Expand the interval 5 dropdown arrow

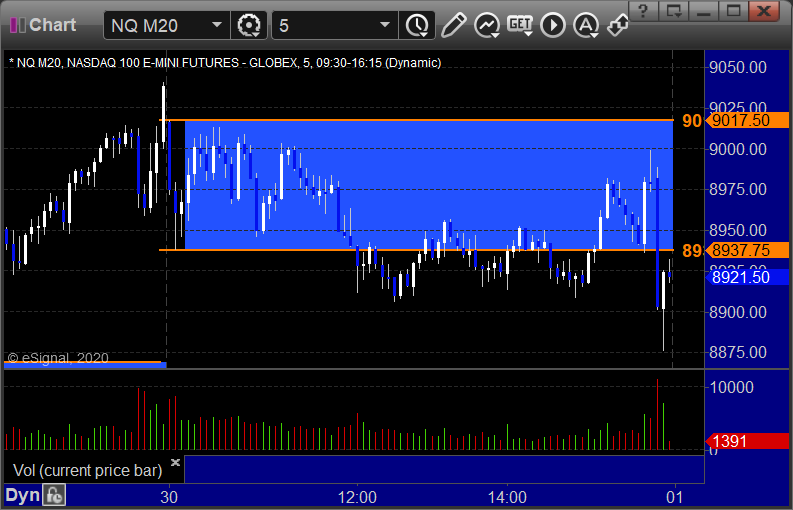pyautogui.click(x=385, y=25)
